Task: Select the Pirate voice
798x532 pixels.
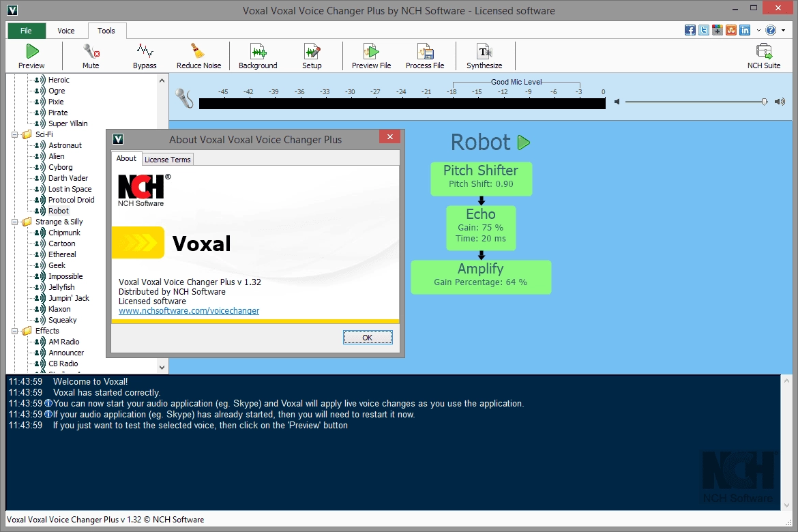Action: click(58, 113)
